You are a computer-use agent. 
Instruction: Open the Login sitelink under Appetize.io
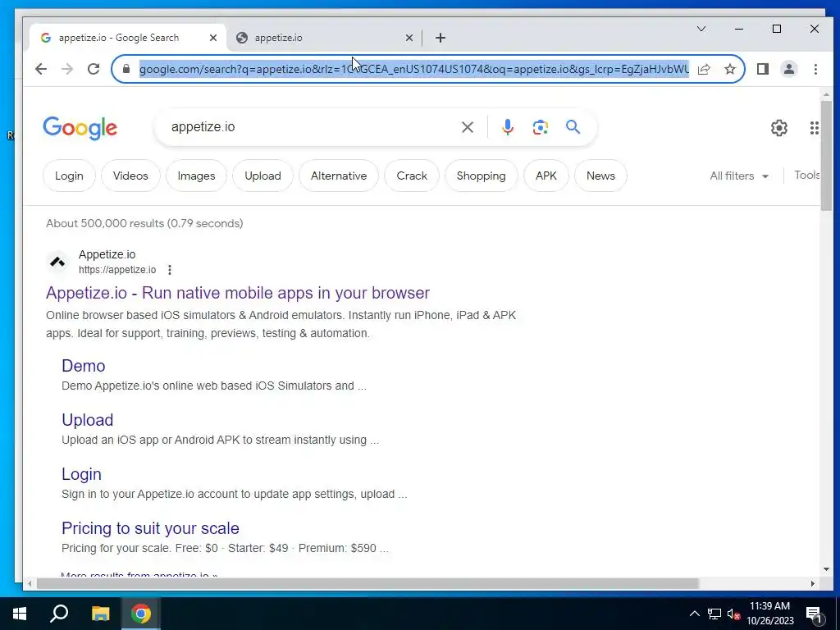[x=81, y=474]
